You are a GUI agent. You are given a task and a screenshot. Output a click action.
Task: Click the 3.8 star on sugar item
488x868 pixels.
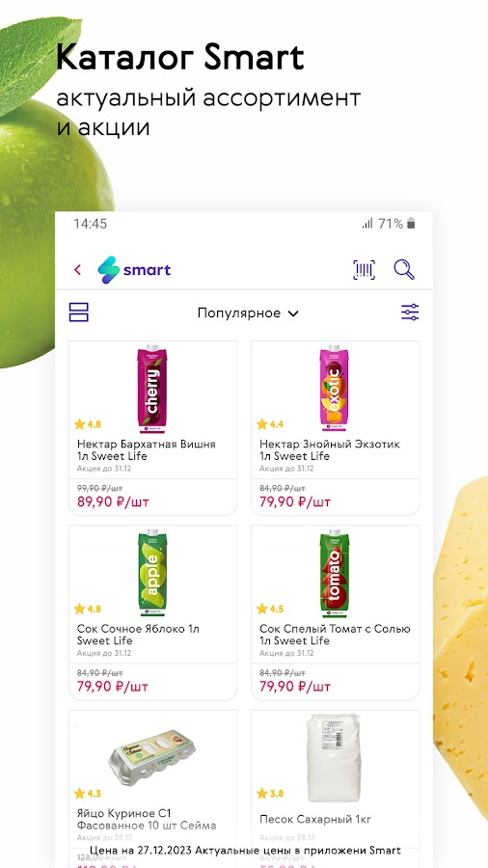pyautogui.click(x=270, y=794)
